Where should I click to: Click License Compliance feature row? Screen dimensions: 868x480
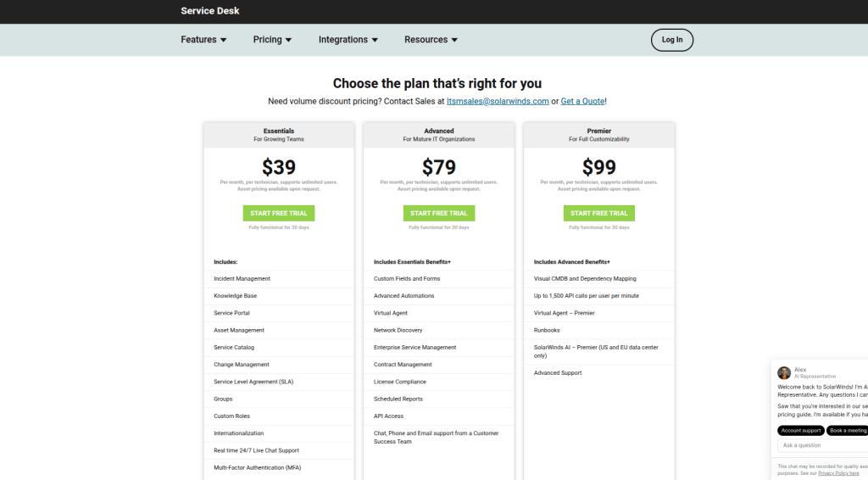438,382
